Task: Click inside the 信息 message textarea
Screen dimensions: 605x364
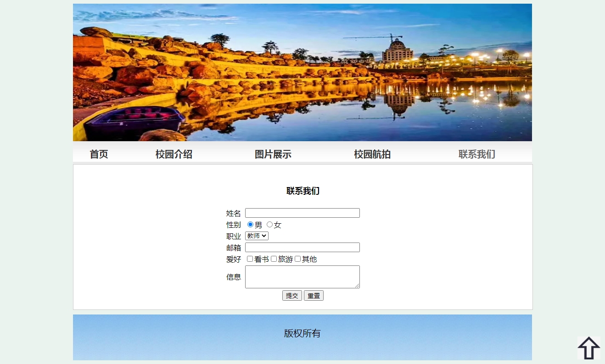Action: 302,277
